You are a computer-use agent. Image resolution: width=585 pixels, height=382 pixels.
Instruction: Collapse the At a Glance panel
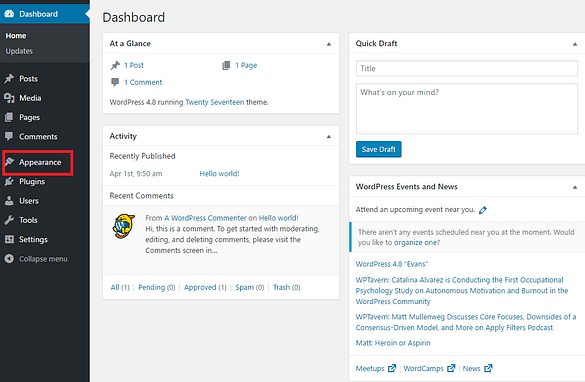pyautogui.click(x=329, y=44)
